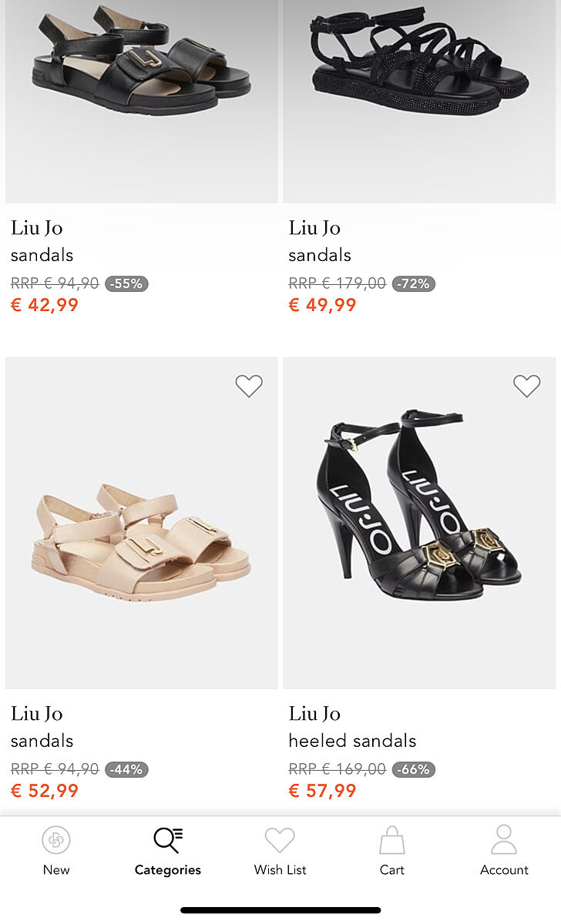Open Wish List heart icon in bottom bar
Viewport: 561px width, 924px height.
[280, 840]
